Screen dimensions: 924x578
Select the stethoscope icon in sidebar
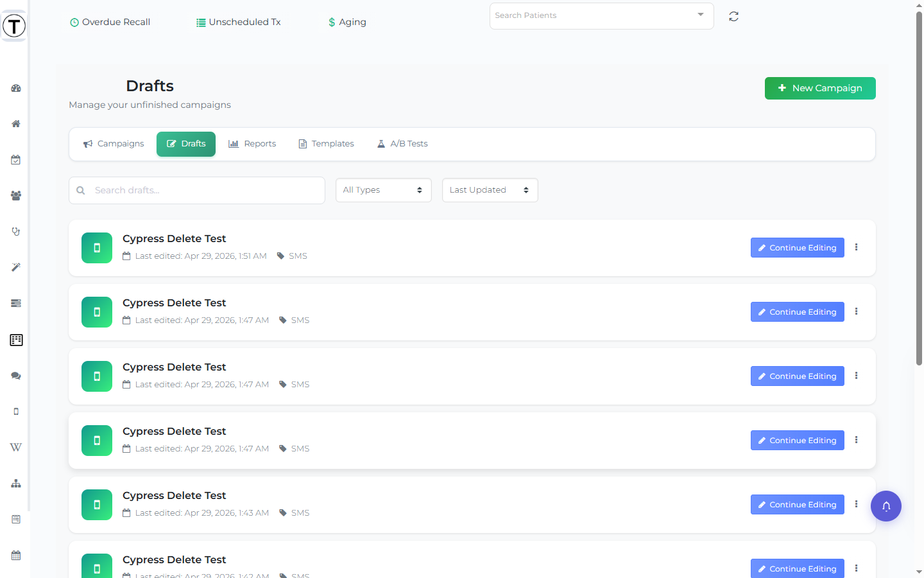click(x=16, y=232)
